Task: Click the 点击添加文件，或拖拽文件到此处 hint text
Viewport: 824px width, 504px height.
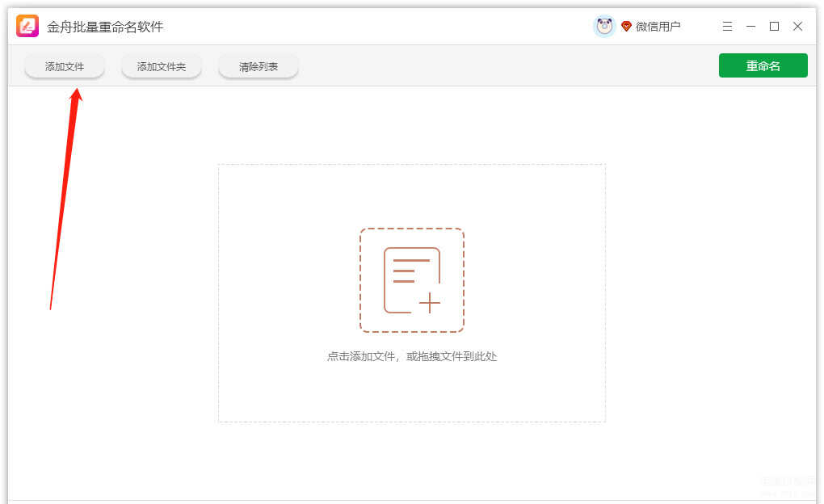Action: tap(412, 356)
